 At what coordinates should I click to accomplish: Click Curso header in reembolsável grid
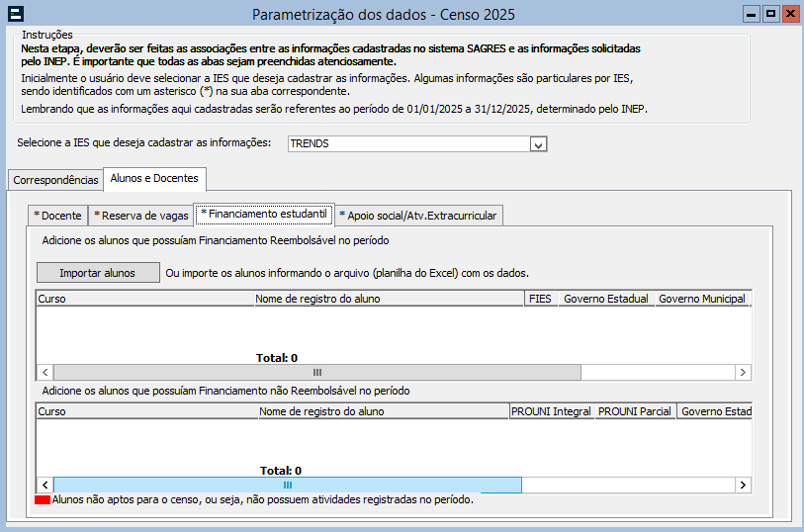[x=145, y=299]
